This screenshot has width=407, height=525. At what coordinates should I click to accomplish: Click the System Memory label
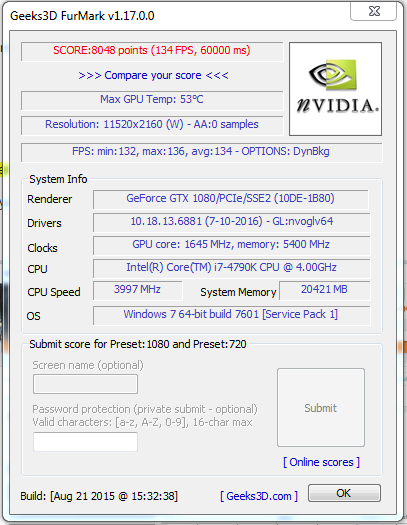(x=238, y=292)
